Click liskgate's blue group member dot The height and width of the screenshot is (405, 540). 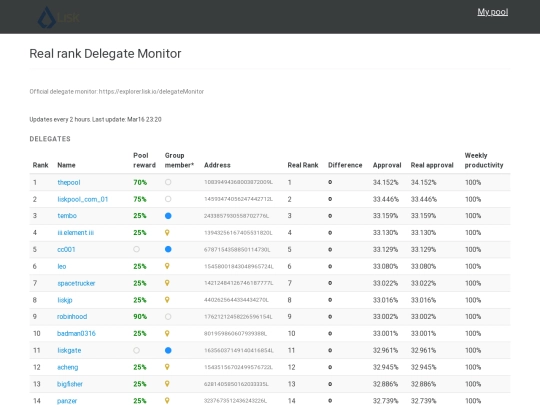(x=168, y=351)
